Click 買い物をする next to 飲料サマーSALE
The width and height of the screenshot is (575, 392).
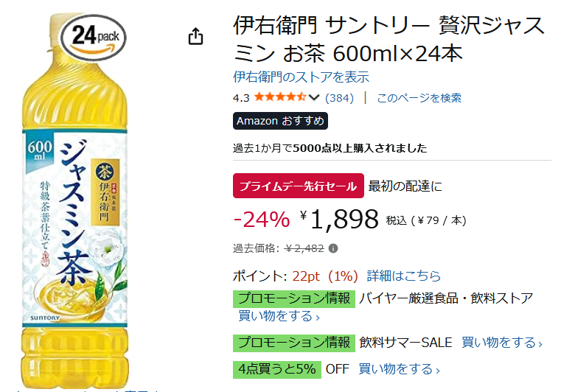pos(501,343)
